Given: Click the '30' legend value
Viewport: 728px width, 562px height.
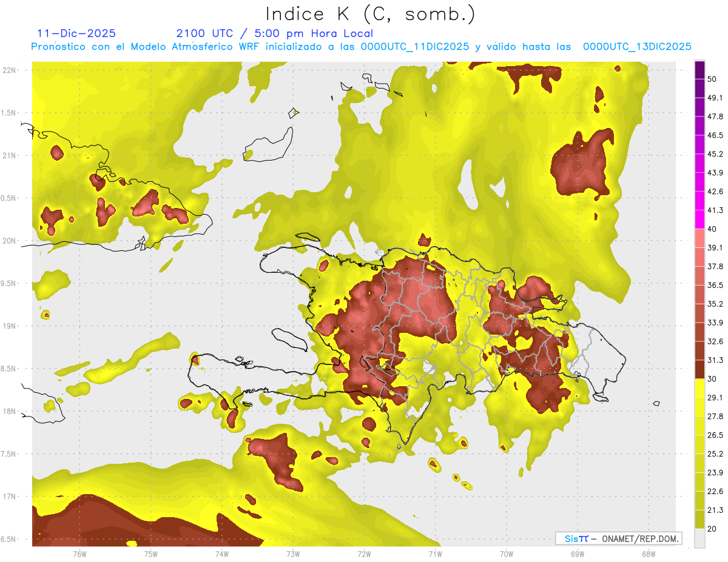Looking at the screenshot, I should click(712, 379).
